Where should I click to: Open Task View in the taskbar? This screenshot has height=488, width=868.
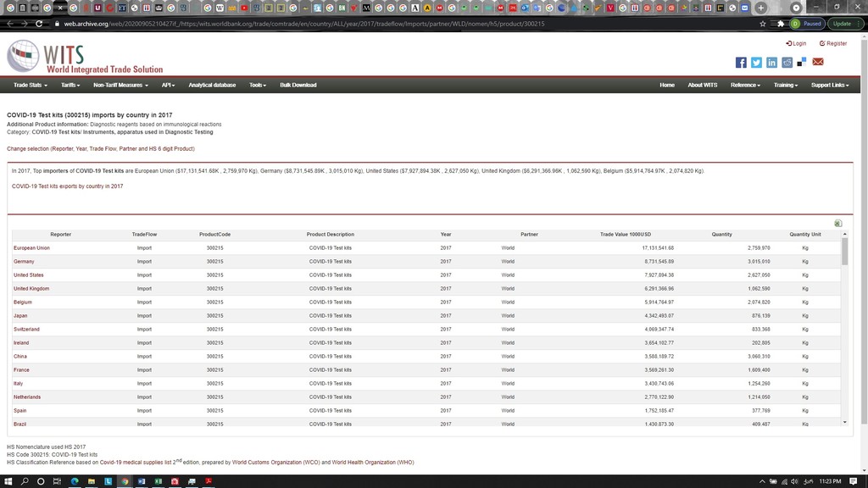(x=57, y=481)
